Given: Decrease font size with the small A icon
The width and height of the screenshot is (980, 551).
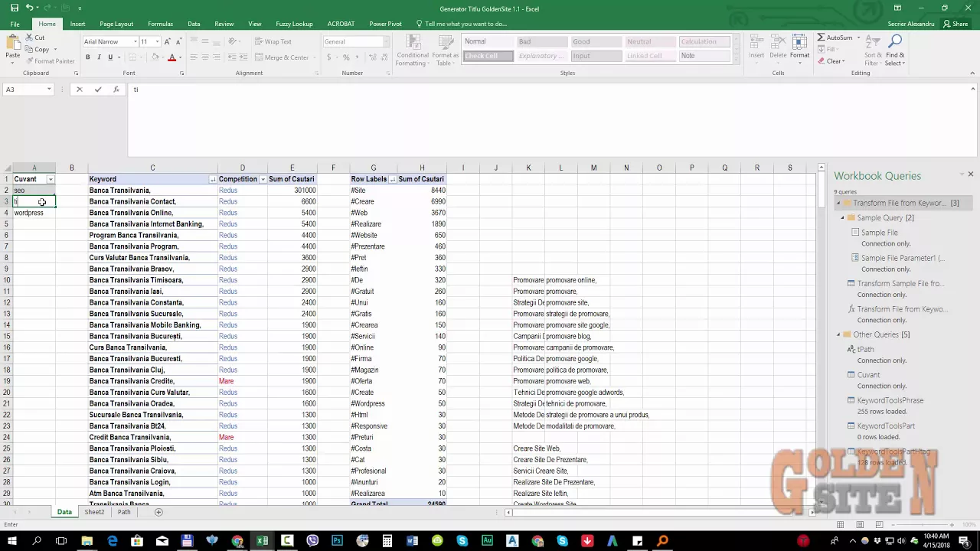Looking at the screenshot, I should [x=178, y=41].
